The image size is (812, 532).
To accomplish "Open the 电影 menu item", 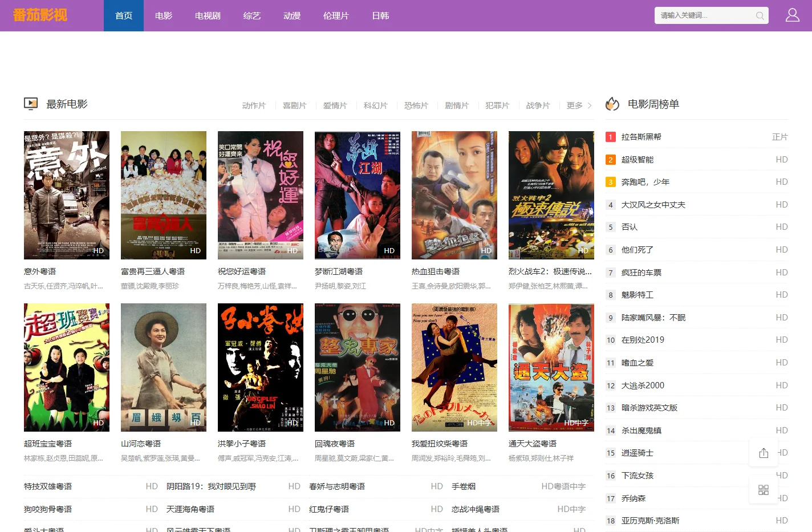I will click(x=164, y=15).
